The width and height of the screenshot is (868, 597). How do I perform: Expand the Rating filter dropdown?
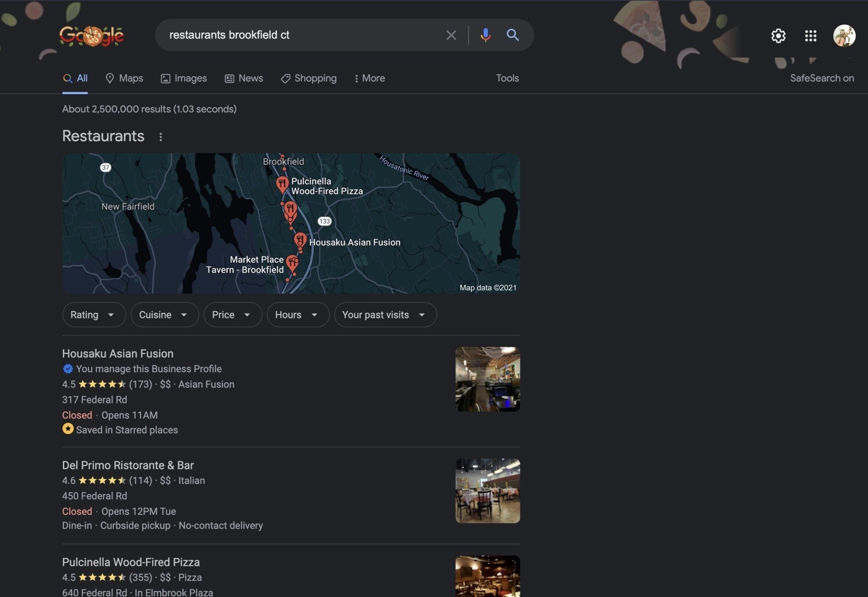[x=94, y=315]
